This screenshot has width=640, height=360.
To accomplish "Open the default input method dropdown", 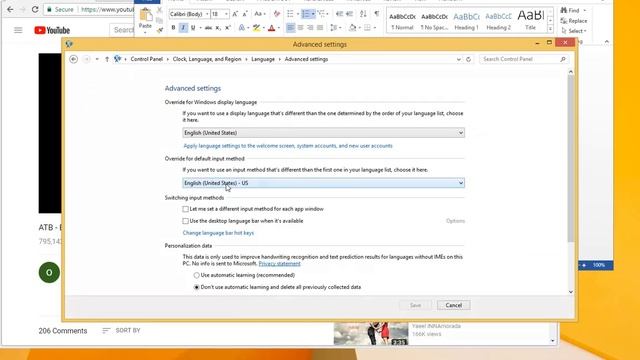I will 323,183.
